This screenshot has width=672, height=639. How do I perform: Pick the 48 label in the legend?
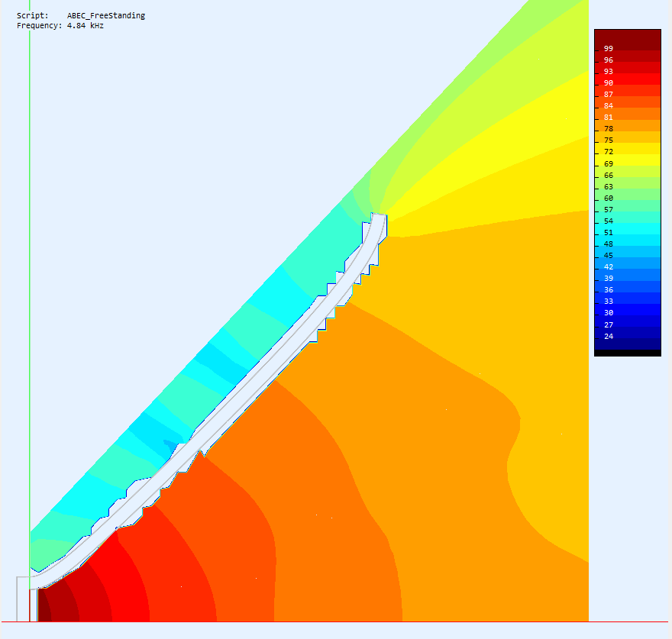point(608,244)
